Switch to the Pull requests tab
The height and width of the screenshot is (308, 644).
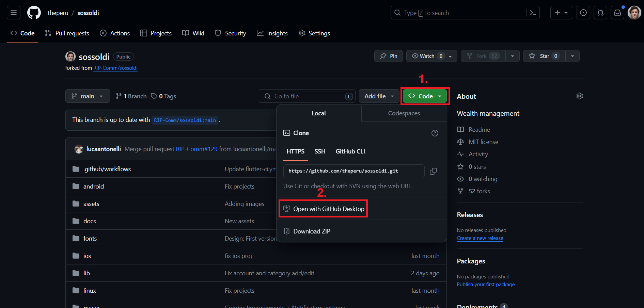click(x=67, y=33)
